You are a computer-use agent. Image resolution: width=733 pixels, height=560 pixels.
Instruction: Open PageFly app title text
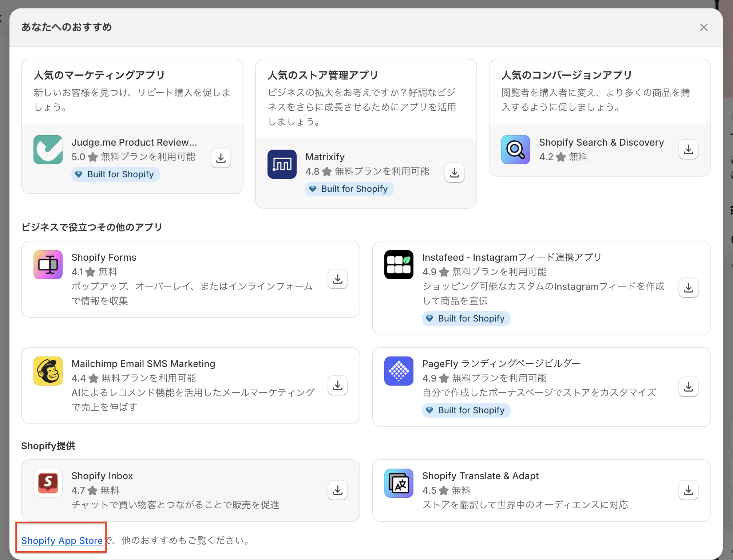(501, 364)
